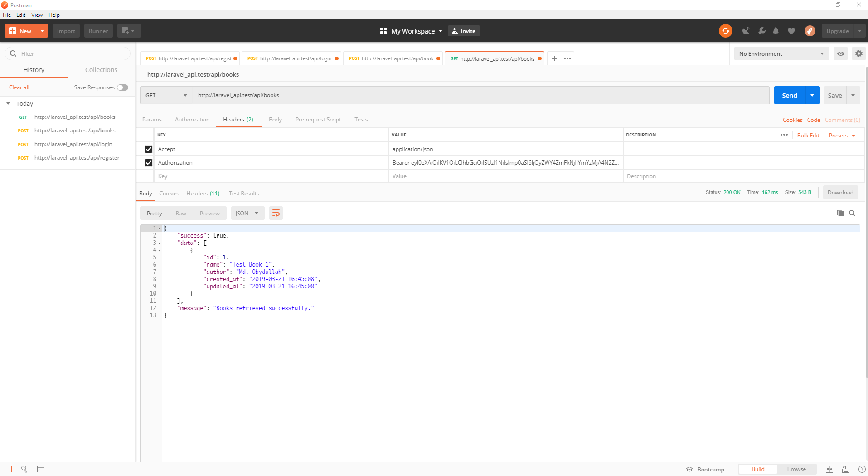Open the New button dropdown arrow
The height and width of the screenshot is (476, 868).
tap(42, 31)
